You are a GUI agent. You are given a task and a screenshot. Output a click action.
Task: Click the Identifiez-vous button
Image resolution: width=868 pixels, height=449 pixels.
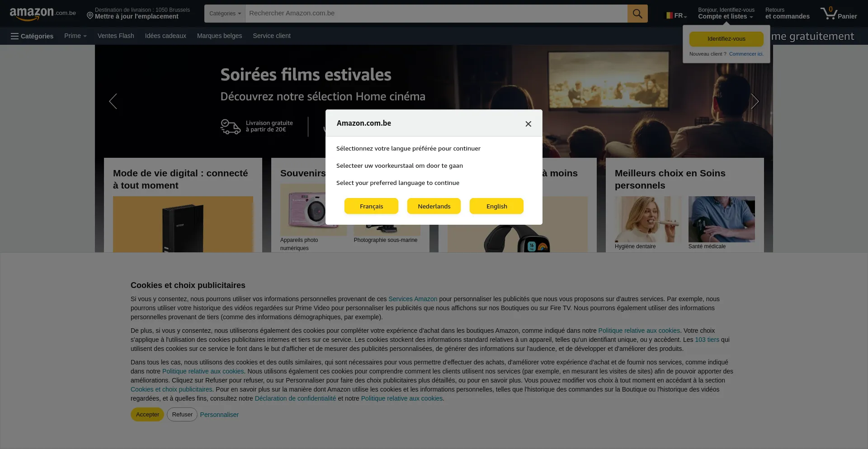tap(726, 39)
